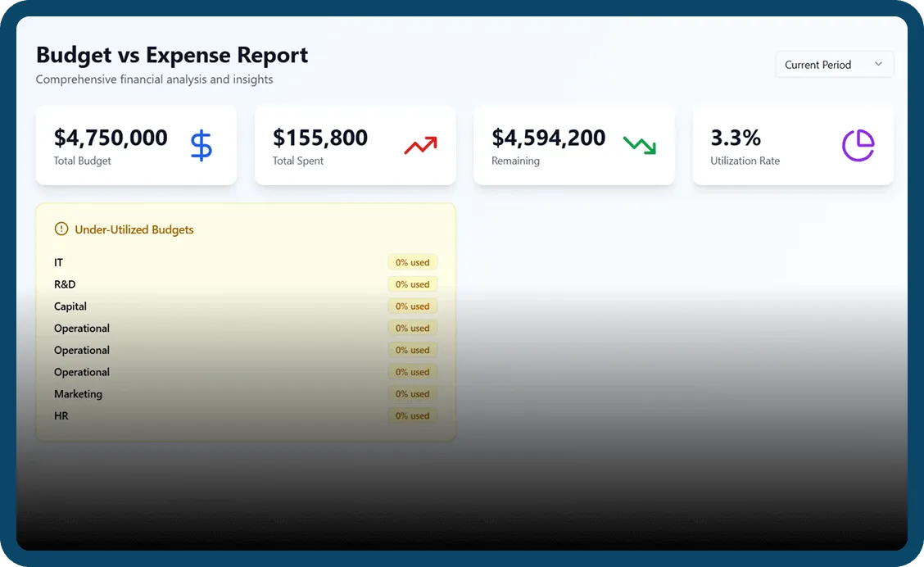Click the purple pie chart icon

click(x=858, y=146)
